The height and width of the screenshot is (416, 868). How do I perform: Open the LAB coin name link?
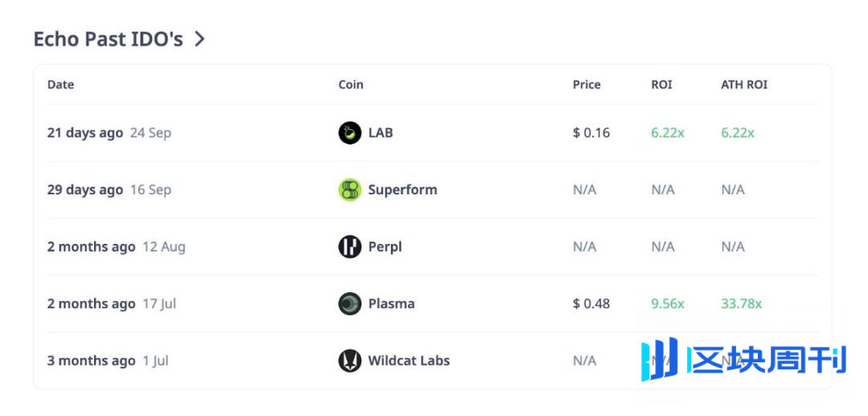point(380,133)
